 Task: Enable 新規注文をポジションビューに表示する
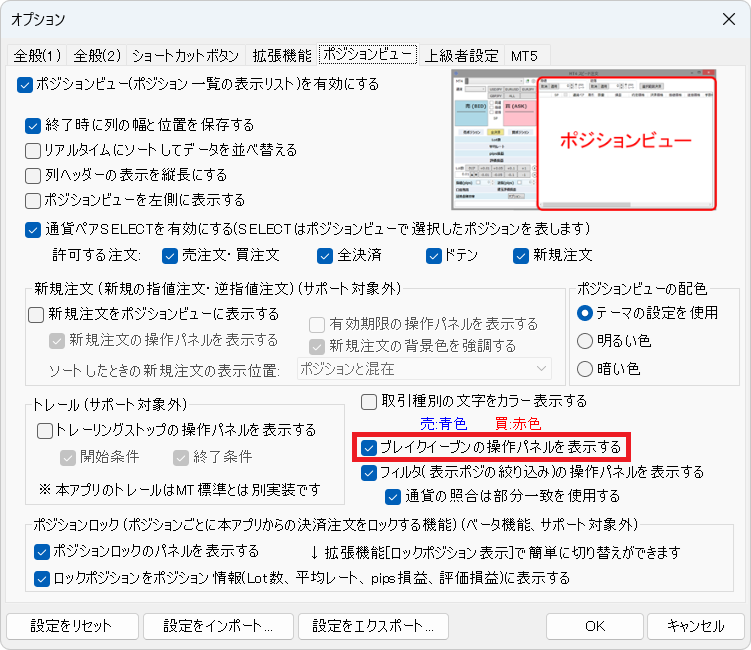click(36, 315)
